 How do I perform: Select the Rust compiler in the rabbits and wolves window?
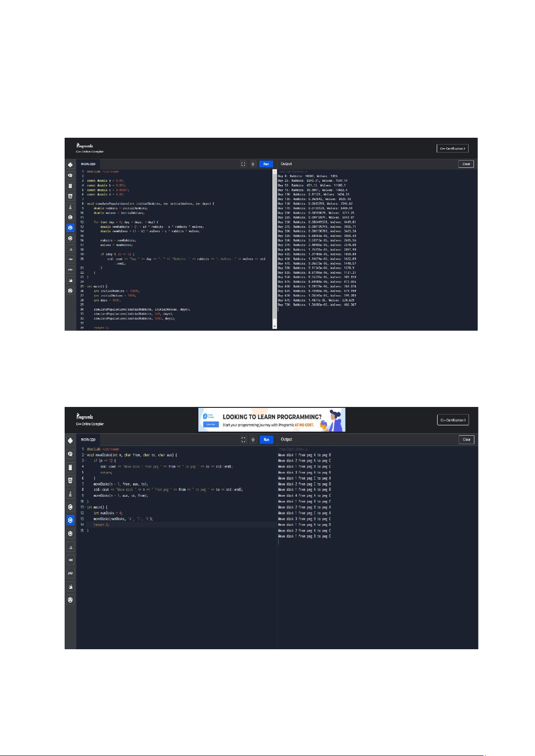pos(70,291)
